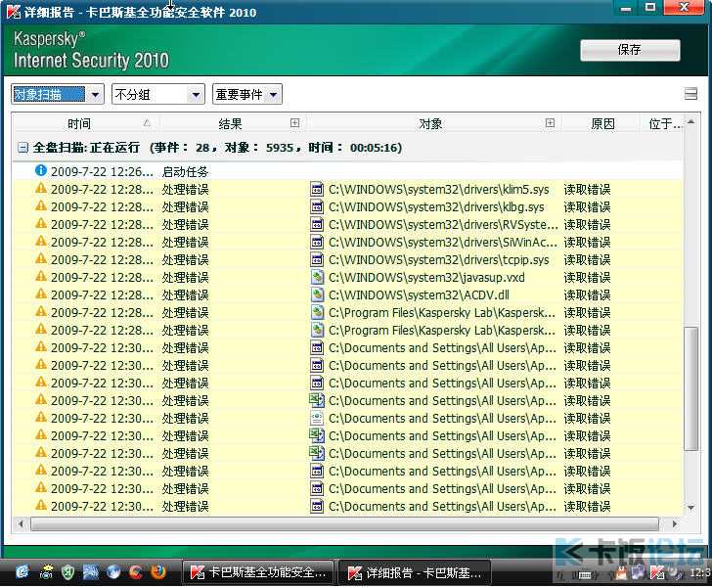Viewport: 712px width, 588px height.
Task: Click the sort arrow in the 时间 header
Action: coord(147,122)
